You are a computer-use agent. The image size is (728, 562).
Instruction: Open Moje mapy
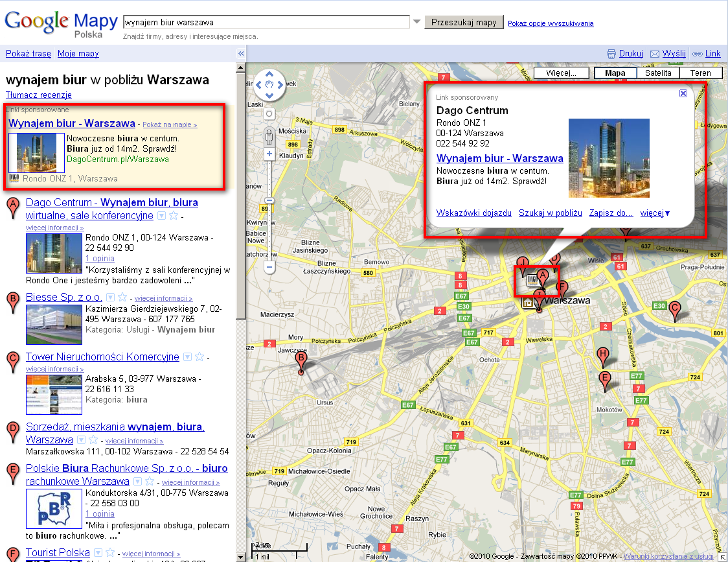click(x=78, y=53)
